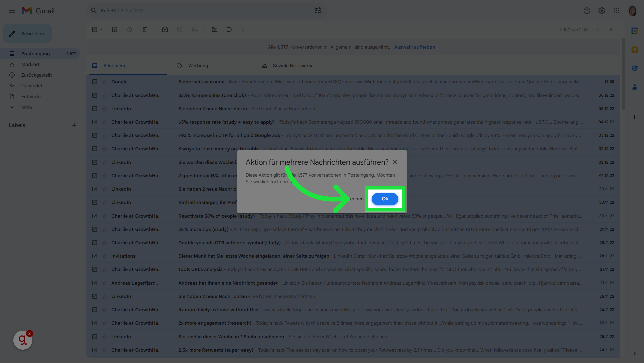
Task: Uncheck the Google Sicherheitswarnung email checkbox
Action: [x=95, y=82]
